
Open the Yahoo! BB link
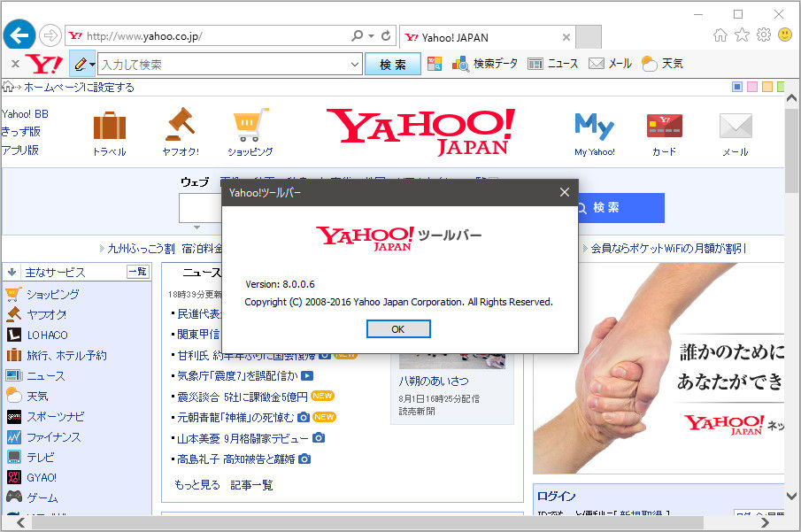pyautogui.click(x=25, y=114)
